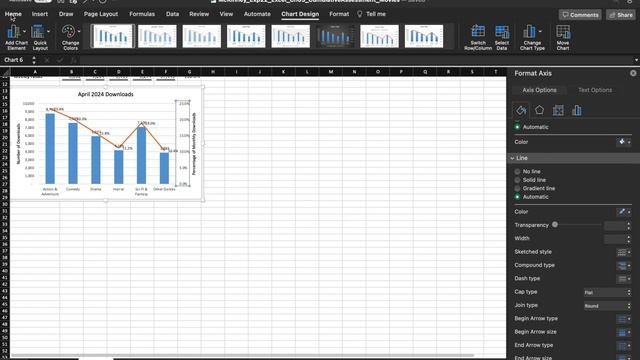
Task: Open the Formulas tab
Action: click(142, 14)
